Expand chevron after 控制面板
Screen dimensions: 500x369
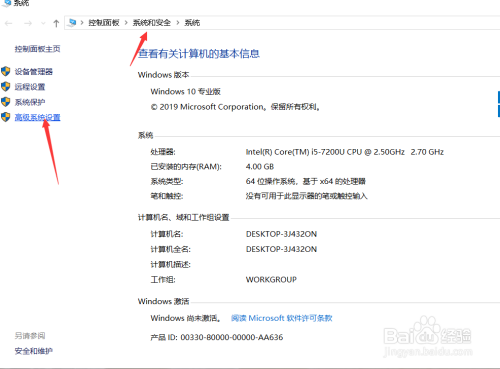pos(126,23)
